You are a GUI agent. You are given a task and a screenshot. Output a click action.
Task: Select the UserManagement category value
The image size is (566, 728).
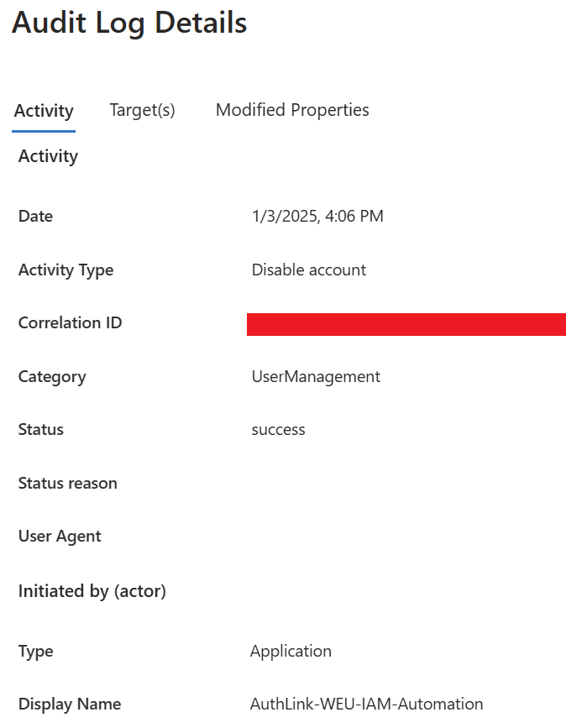(316, 377)
